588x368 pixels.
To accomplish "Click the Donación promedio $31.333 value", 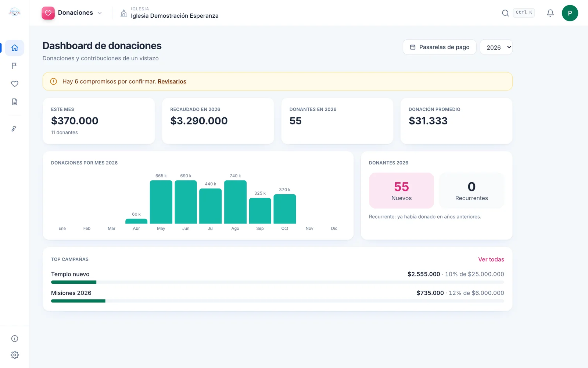I will coord(428,121).
